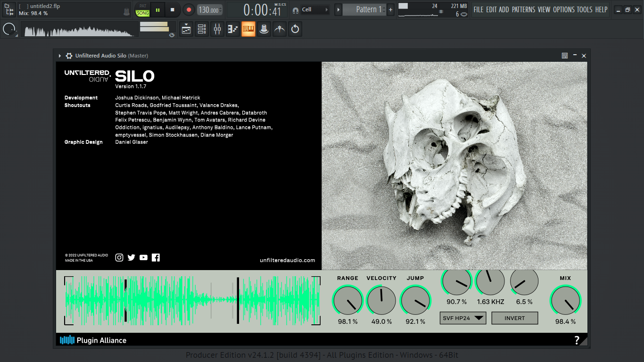The height and width of the screenshot is (362, 644).
Task: Open Unfiltered Audio Twitter link
Action: click(x=132, y=257)
